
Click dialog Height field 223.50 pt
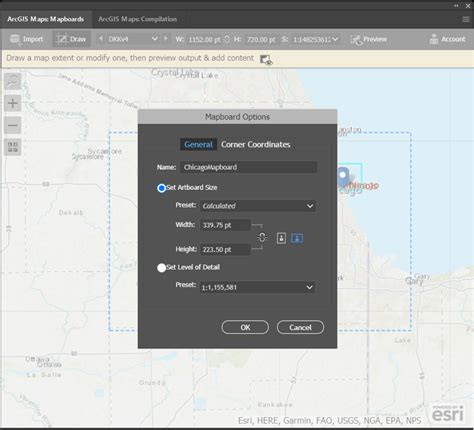click(225, 249)
